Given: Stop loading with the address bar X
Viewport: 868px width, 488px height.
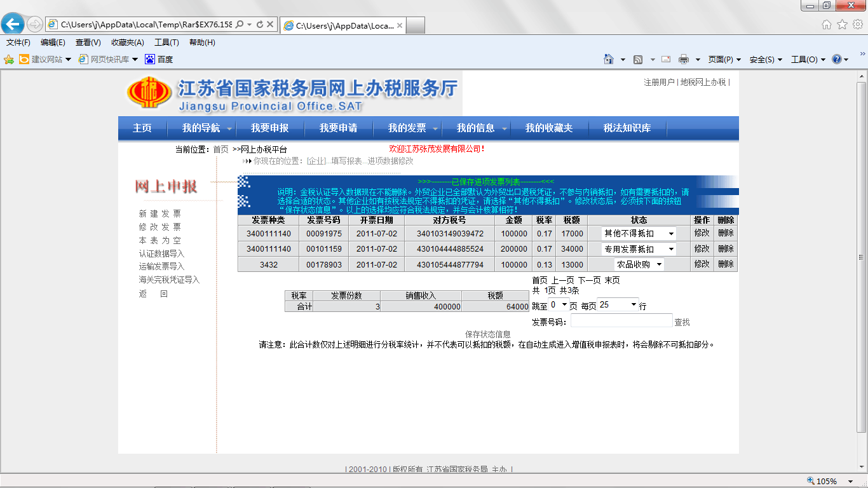Looking at the screenshot, I should tap(270, 24).
